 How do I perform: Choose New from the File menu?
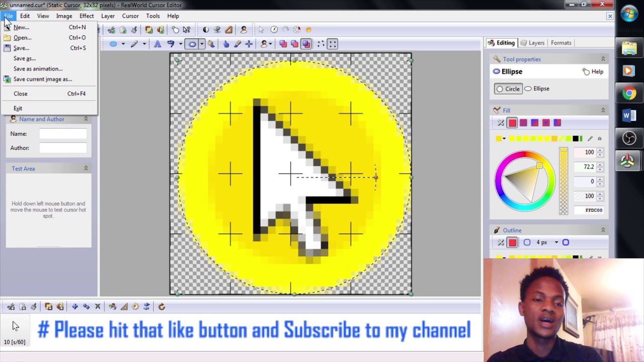coord(49,27)
